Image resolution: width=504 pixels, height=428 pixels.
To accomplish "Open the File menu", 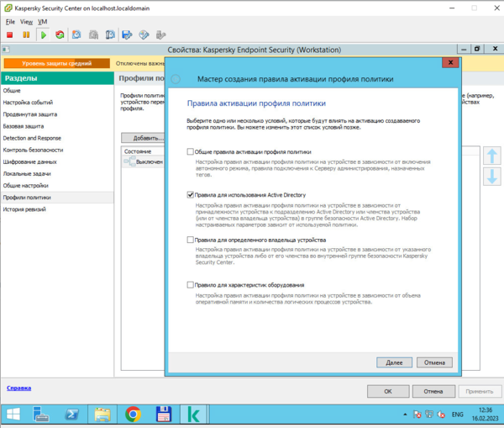I will tap(10, 20).
